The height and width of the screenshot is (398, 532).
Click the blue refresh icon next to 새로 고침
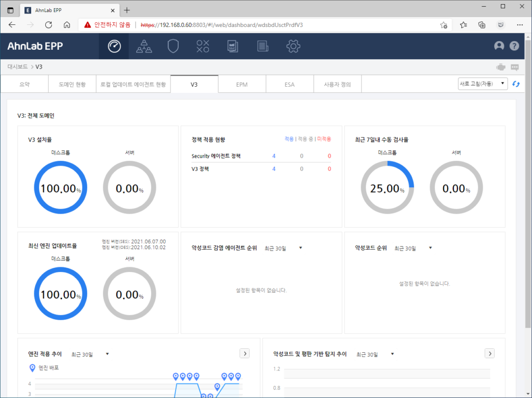click(x=515, y=83)
